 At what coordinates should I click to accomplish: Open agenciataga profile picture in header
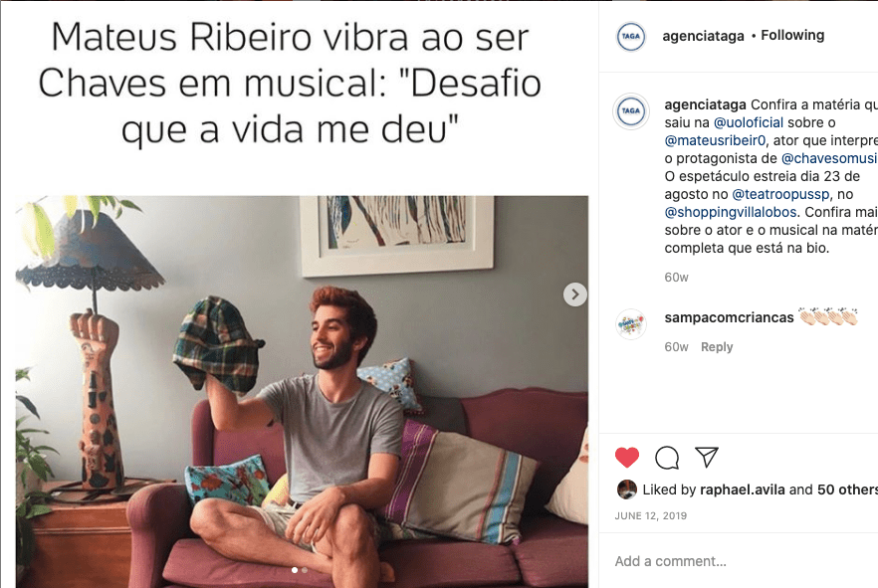[630, 37]
